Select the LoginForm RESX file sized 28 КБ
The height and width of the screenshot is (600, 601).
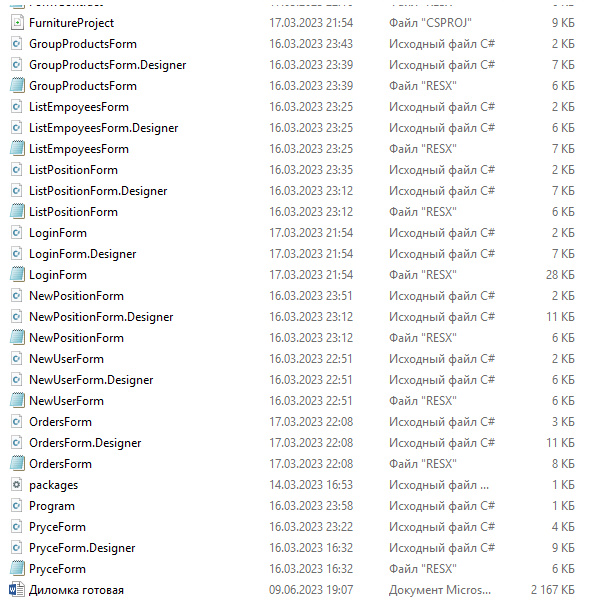(58, 275)
